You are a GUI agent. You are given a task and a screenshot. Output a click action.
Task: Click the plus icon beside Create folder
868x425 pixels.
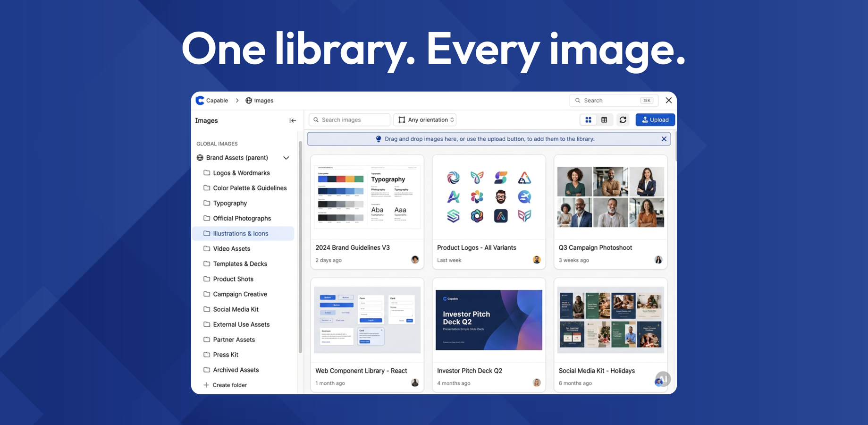pos(206,385)
